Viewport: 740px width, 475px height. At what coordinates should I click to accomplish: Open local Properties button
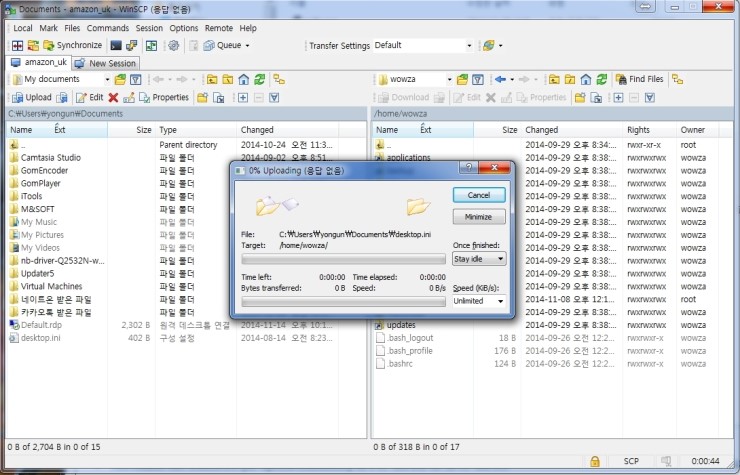click(x=164, y=97)
